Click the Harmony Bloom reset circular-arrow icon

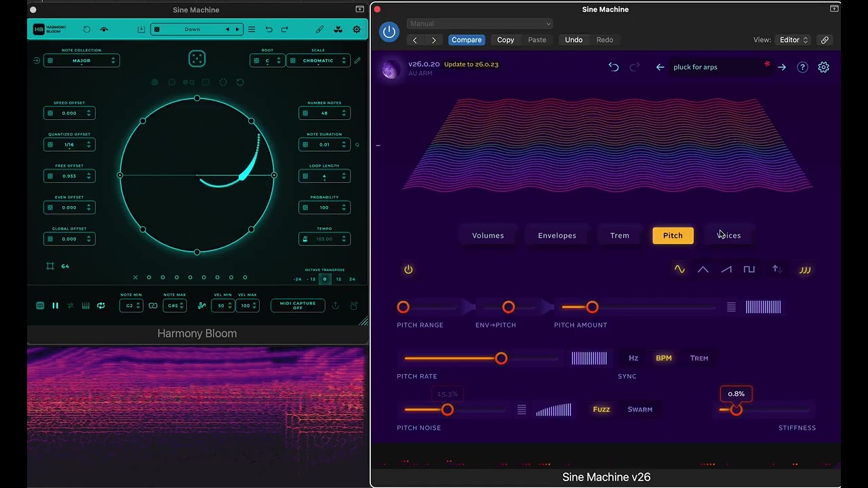(x=87, y=30)
